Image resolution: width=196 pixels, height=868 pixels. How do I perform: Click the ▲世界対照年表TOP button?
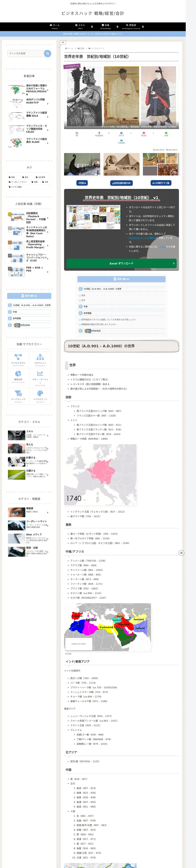tap(122, 183)
